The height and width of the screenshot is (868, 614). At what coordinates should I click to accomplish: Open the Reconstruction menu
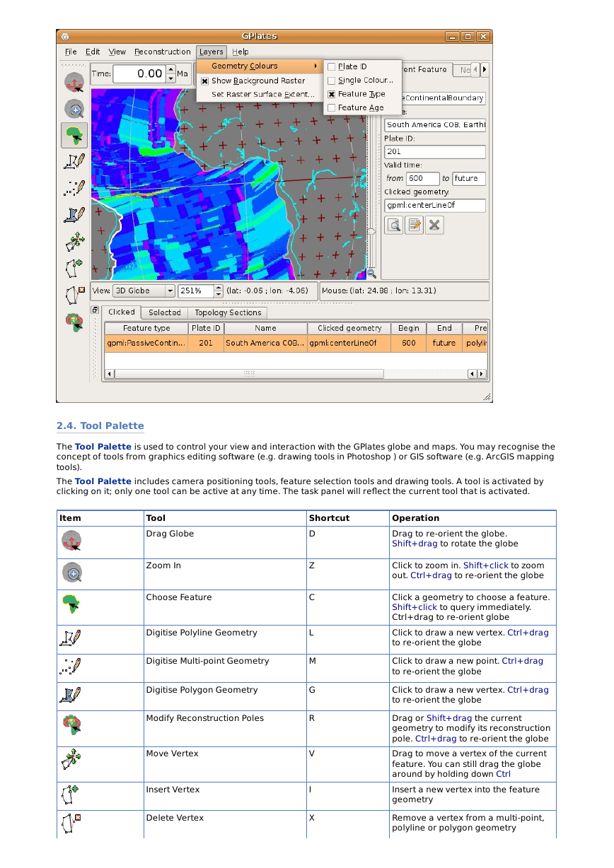coord(163,52)
